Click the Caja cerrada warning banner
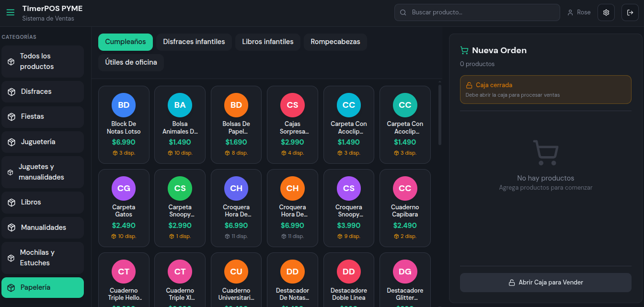 545,90
